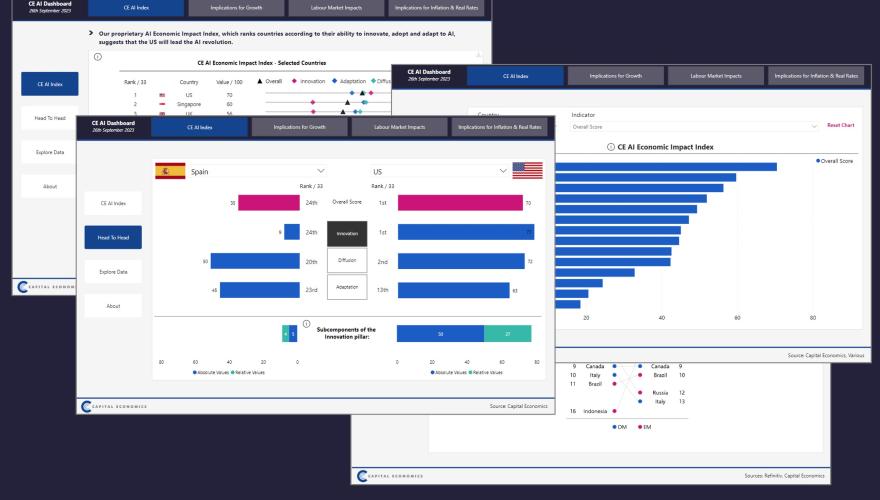Click the info icon beside Subcomponents heading

pyautogui.click(x=305, y=324)
